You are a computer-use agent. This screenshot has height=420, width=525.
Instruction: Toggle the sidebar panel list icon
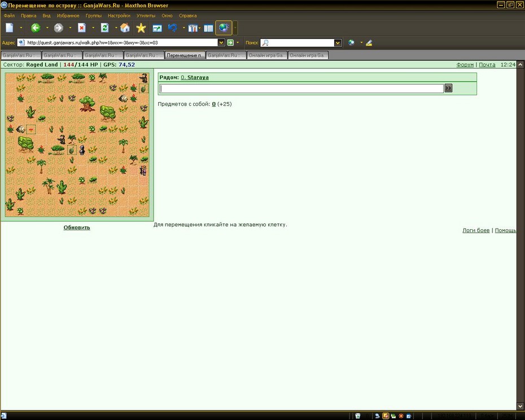click(208, 28)
